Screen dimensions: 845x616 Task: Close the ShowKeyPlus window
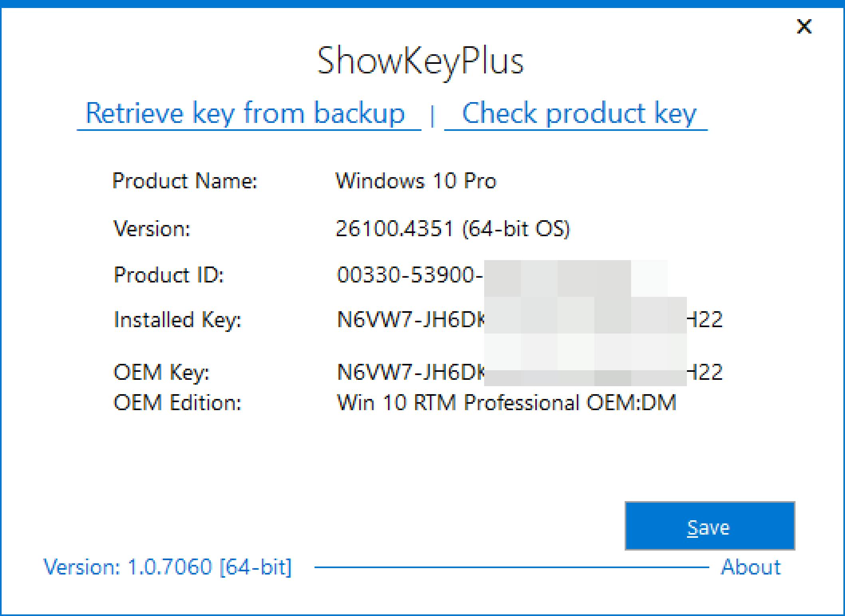(x=804, y=27)
